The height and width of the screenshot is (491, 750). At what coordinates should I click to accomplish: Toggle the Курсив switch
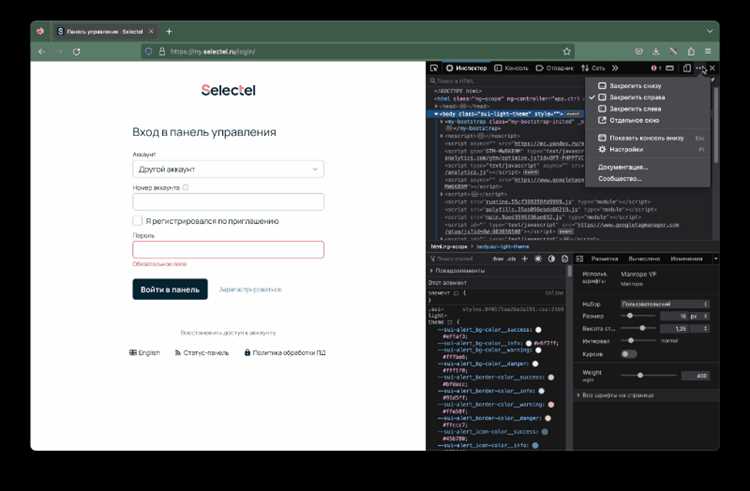629,354
